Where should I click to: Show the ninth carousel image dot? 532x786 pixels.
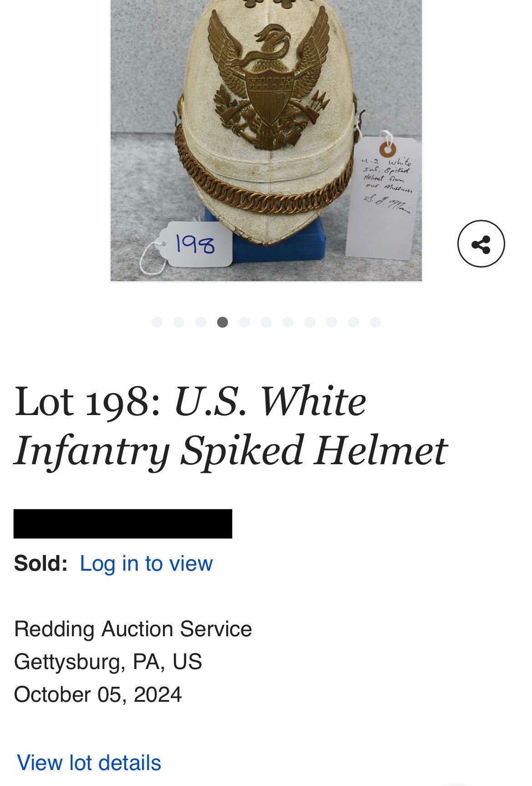tap(332, 322)
